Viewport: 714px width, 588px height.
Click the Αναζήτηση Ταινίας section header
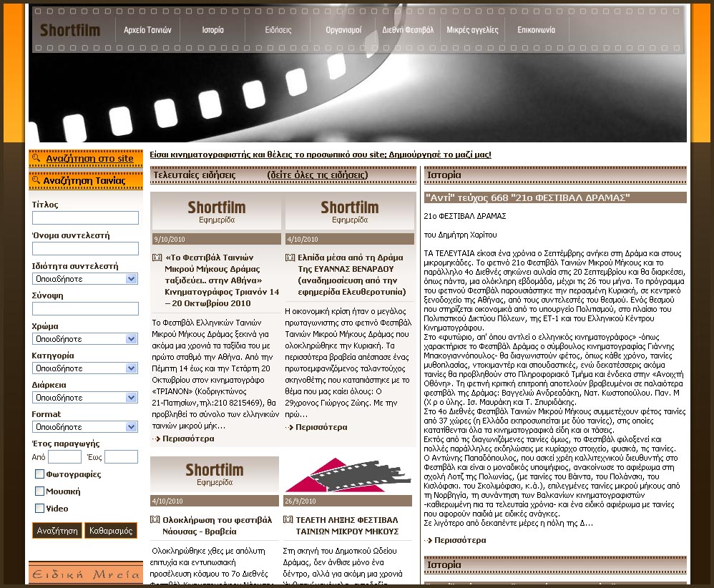click(86, 181)
